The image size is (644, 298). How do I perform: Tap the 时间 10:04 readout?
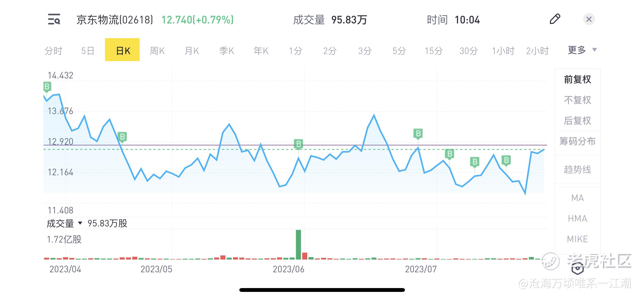(453, 20)
